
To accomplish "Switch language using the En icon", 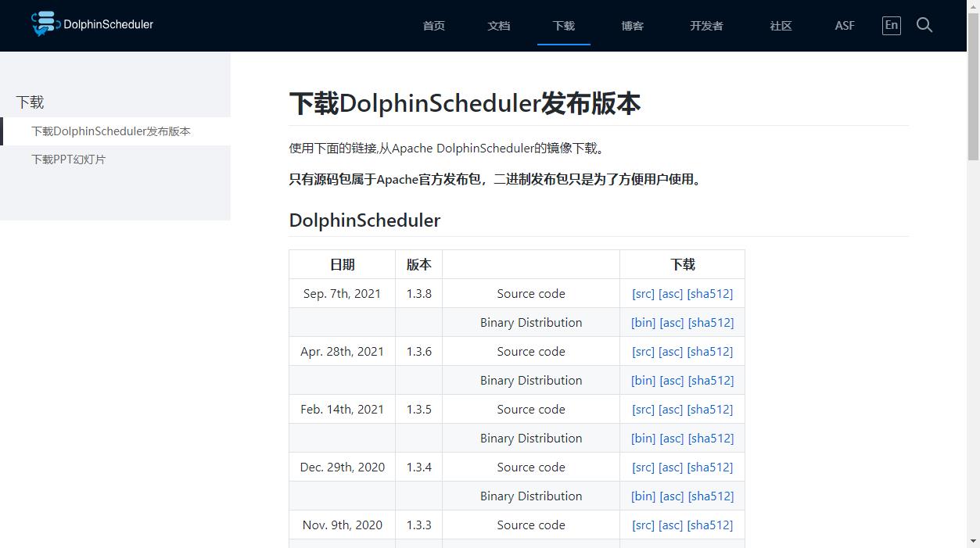I will [891, 25].
